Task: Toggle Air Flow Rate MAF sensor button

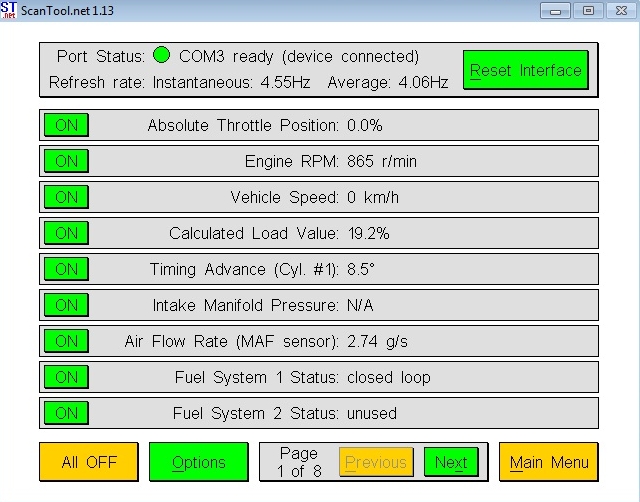Action: (x=66, y=341)
